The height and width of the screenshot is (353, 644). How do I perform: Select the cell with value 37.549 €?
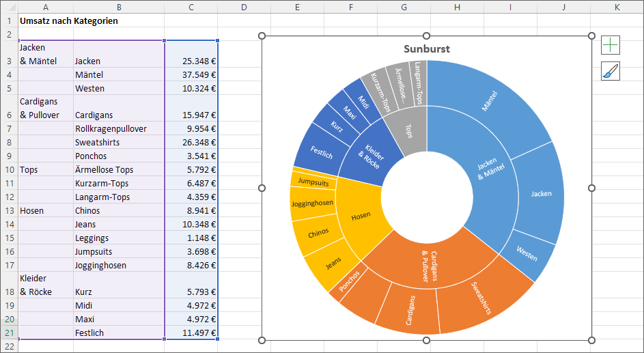(x=191, y=74)
